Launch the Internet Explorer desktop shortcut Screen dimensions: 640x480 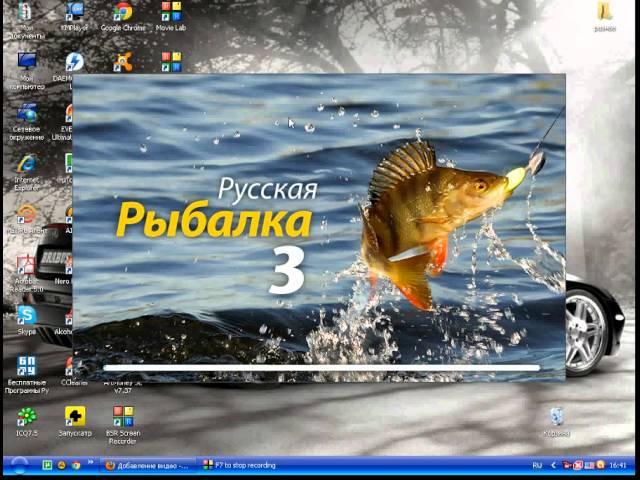pos(27,172)
